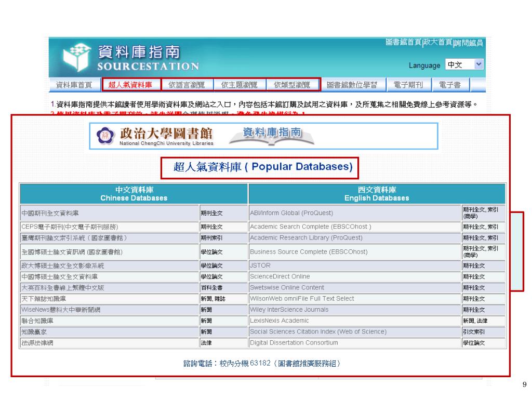Open 政大博碩士論文全文影像系統 link

[x=63, y=265]
